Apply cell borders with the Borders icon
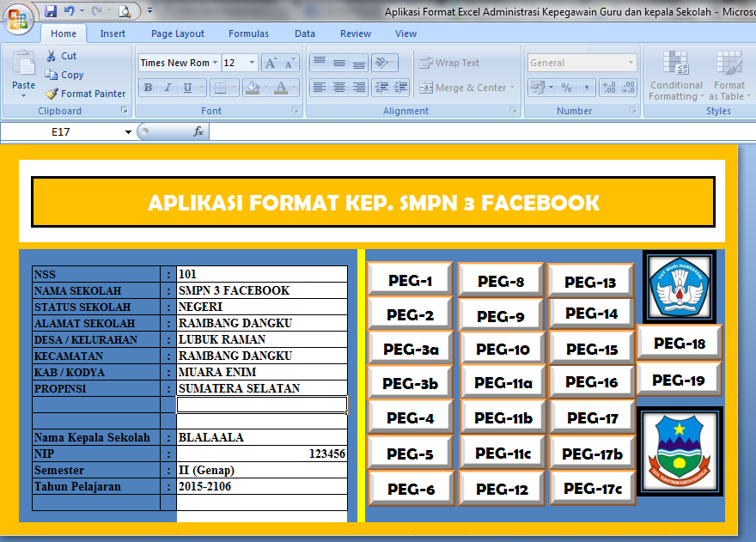 (220, 88)
